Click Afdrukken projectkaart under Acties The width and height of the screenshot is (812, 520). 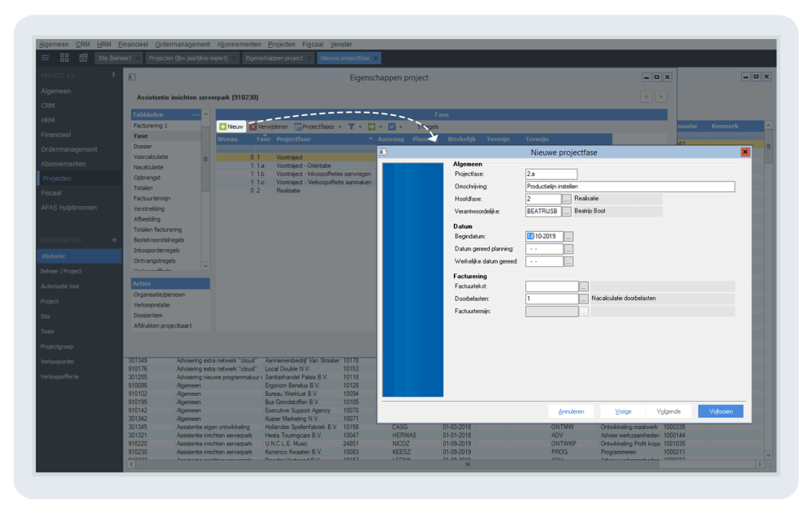coord(162,326)
